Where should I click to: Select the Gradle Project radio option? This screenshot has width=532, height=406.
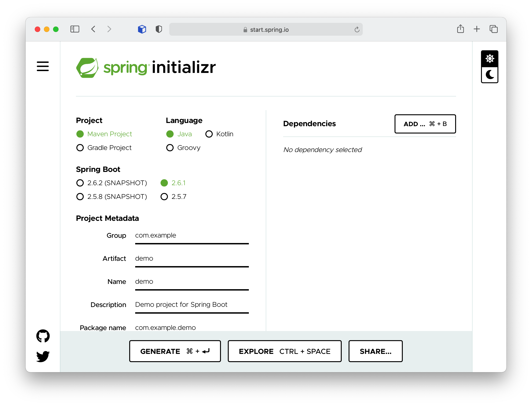click(x=80, y=148)
